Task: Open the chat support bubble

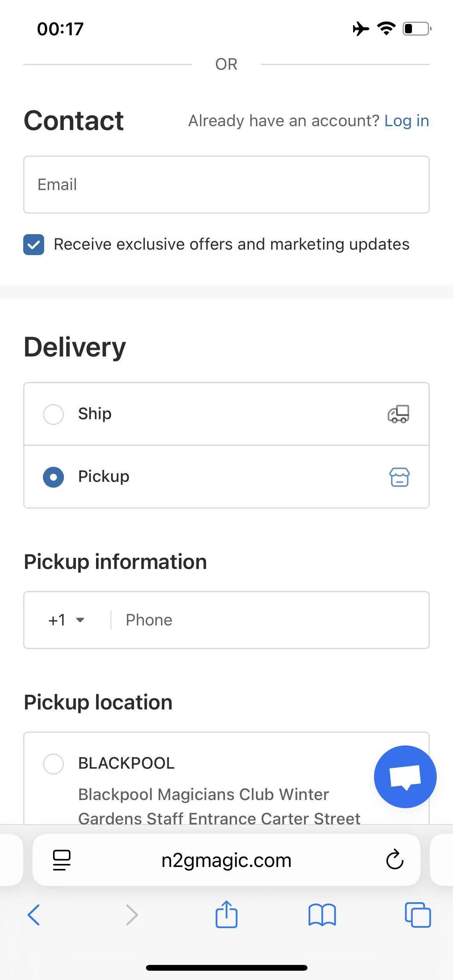Action: 405,776
